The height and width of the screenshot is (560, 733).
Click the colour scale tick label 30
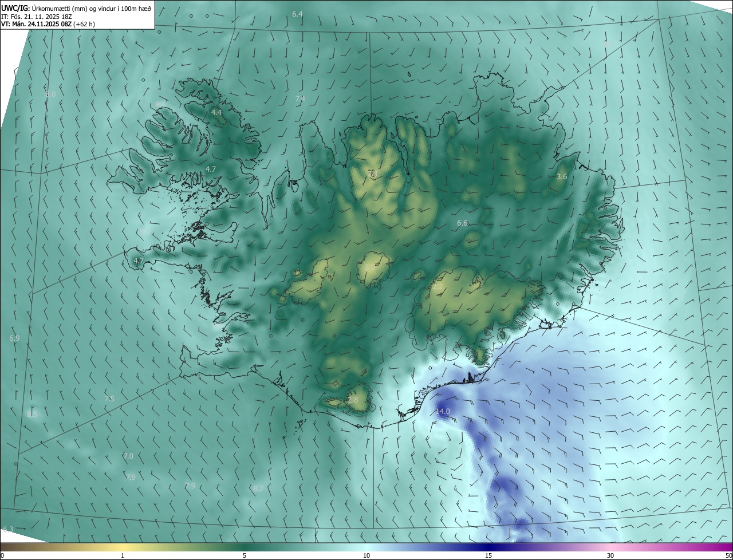coord(610,555)
